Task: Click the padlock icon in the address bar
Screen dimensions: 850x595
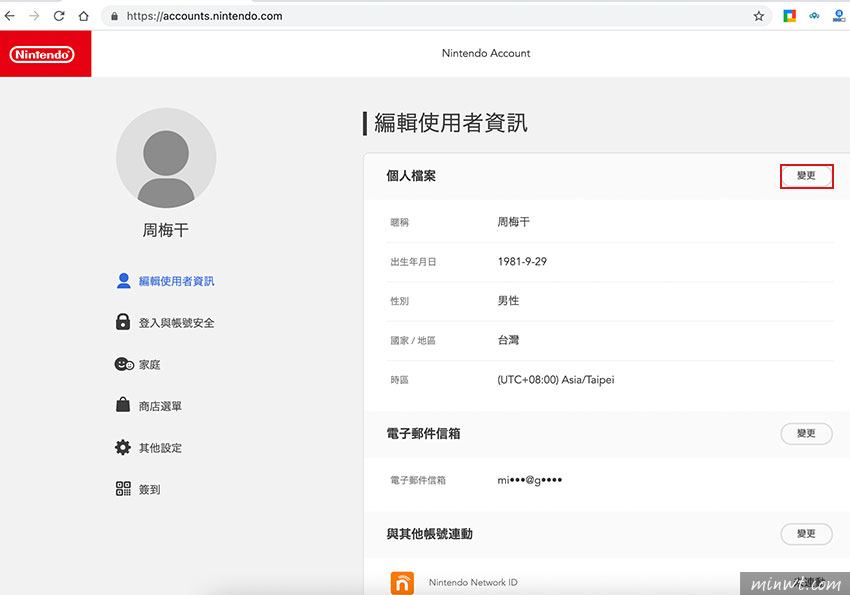Action: tap(114, 16)
